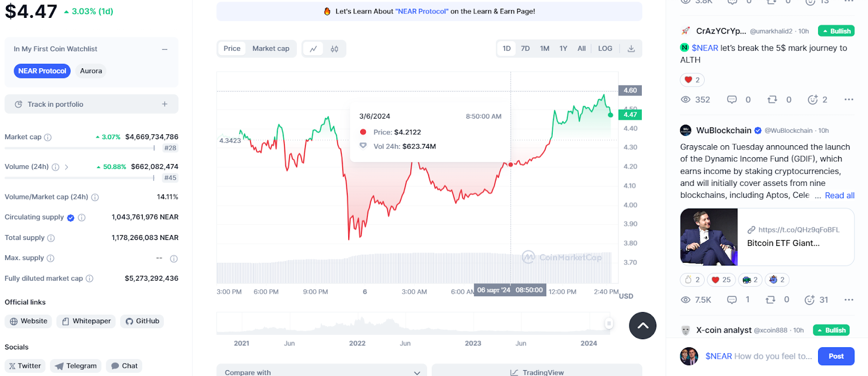Click WuBlockchain avatar icon
The image size is (868, 376).
pos(686,131)
